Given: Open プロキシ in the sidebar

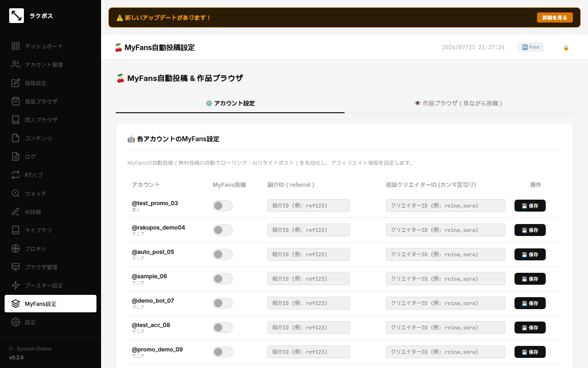Looking at the screenshot, I should (51, 248).
